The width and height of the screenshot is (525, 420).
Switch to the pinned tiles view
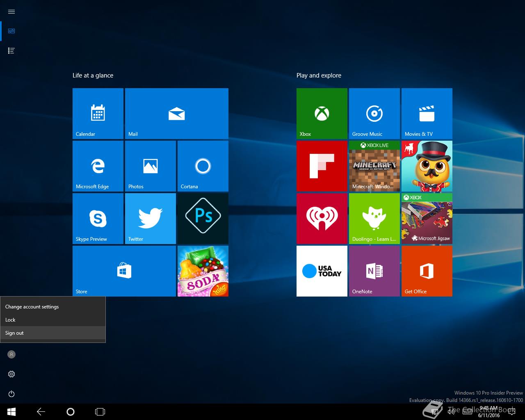click(11, 31)
